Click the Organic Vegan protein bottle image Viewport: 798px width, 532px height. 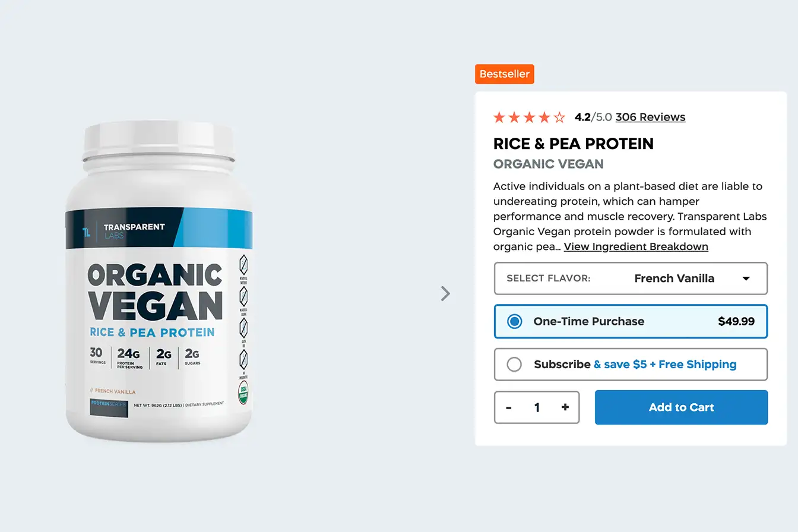pyautogui.click(x=159, y=281)
